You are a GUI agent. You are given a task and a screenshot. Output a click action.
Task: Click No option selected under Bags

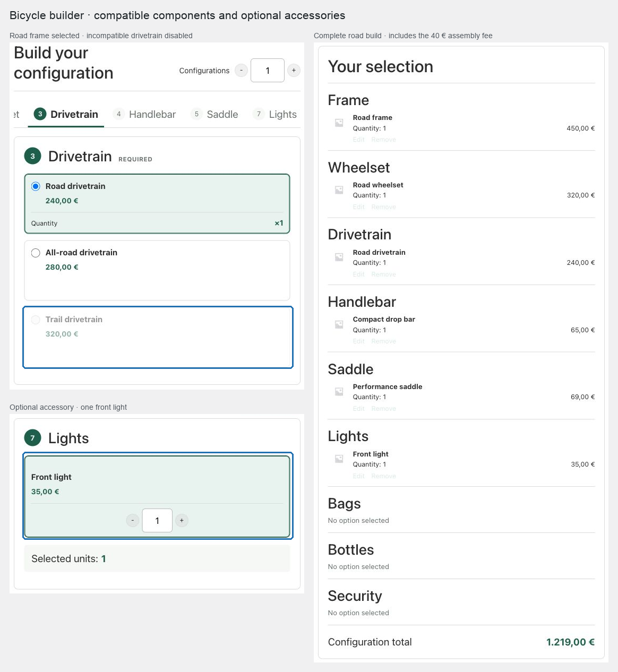[358, 520]
